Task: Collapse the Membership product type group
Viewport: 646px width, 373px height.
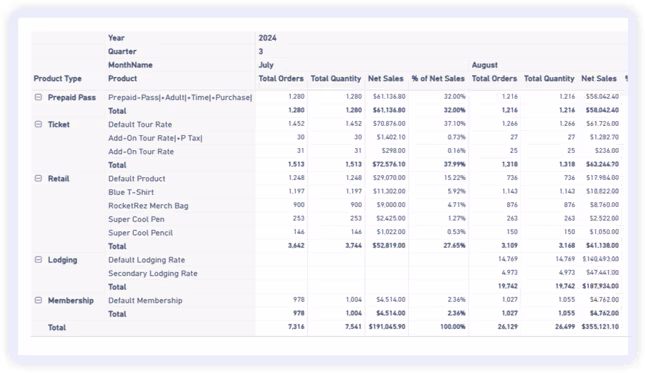Action: [x=38, y=300]
